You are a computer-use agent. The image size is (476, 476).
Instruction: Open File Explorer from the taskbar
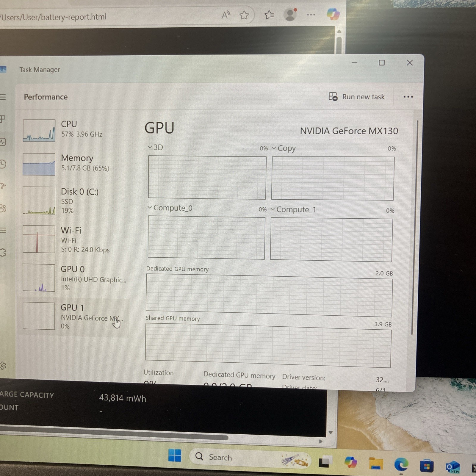pos(376,464)
